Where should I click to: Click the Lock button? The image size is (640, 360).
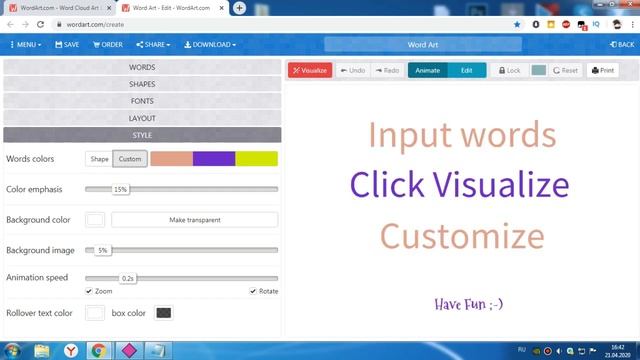click(509, 70)
